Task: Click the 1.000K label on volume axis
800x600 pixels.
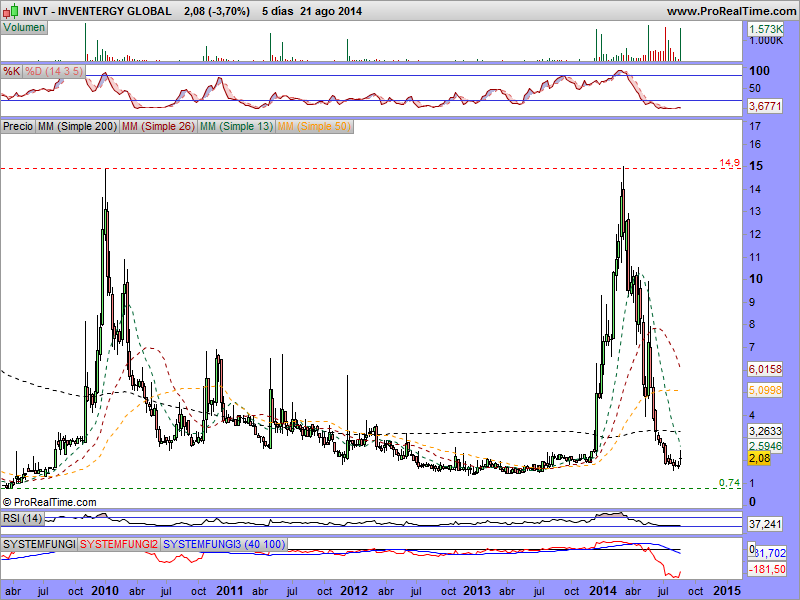Action: [x=765, y=41]
